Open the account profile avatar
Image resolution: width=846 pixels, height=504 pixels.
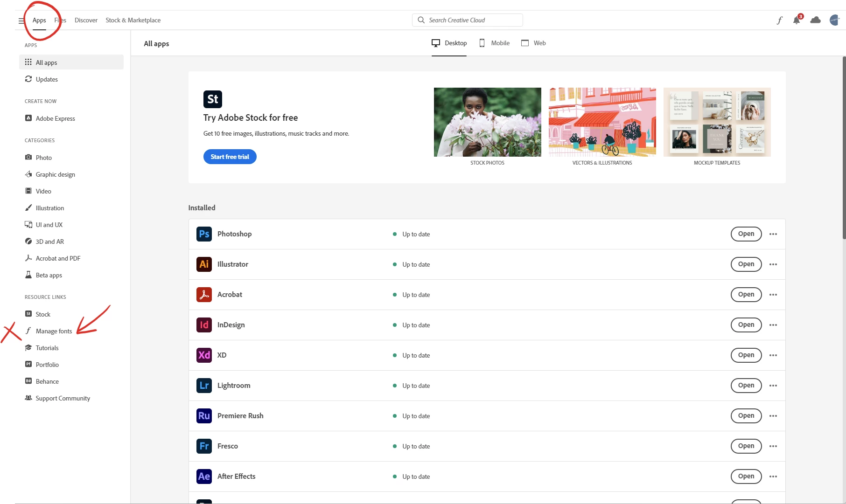tap(834, 20)
